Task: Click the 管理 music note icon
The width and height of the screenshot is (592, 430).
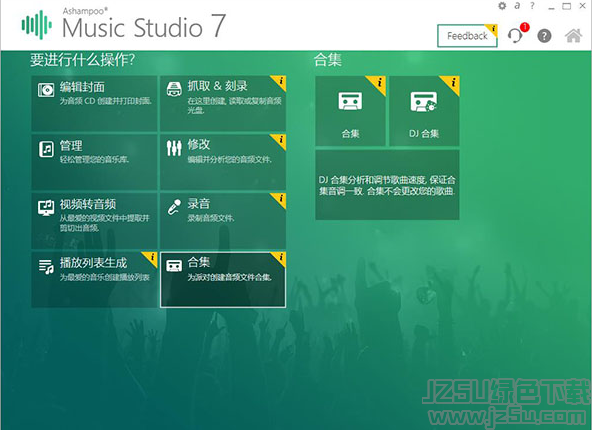Action: pyautogui.click(x=46, y=149)
